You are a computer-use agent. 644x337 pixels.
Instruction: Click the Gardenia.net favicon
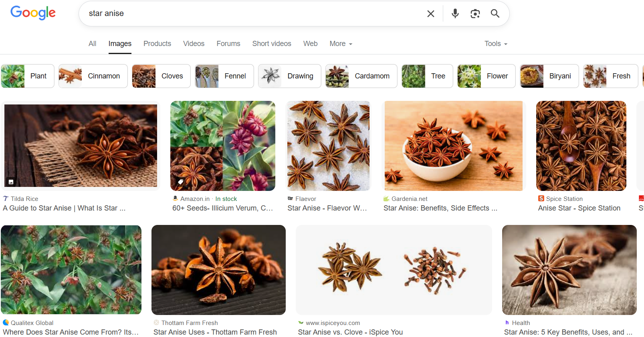386,199
